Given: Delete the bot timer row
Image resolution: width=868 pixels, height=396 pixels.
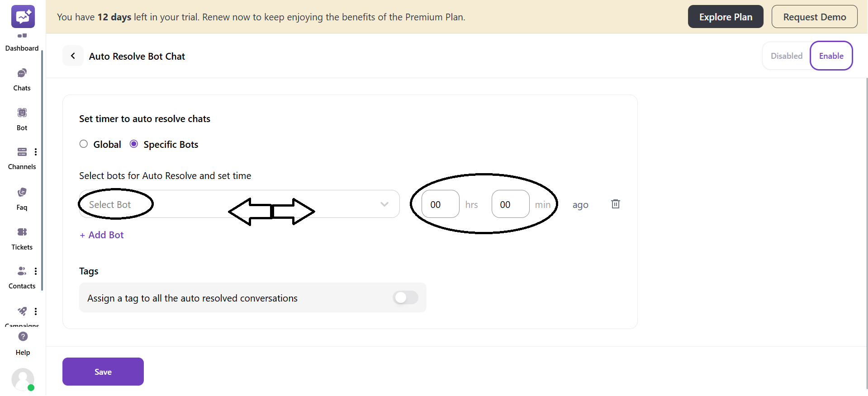Looking at the screenshot, I should pyautogui.click(x=615, y=204).
